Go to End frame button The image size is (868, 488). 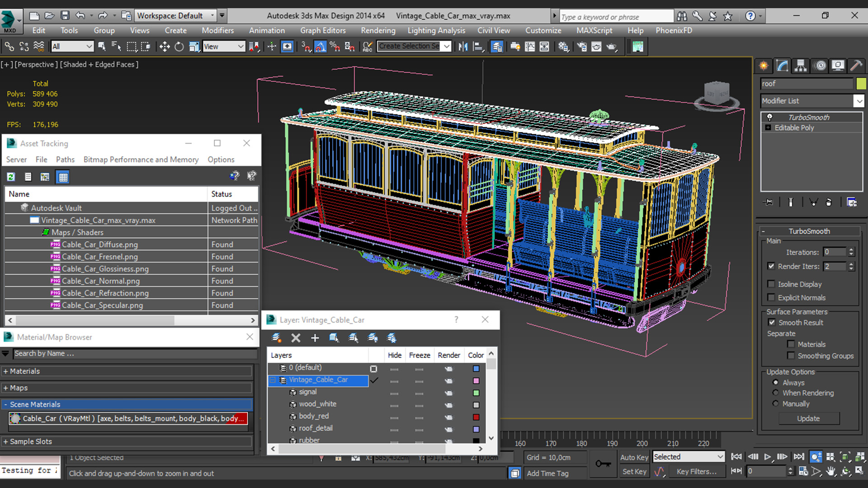(x=799, y=457)
